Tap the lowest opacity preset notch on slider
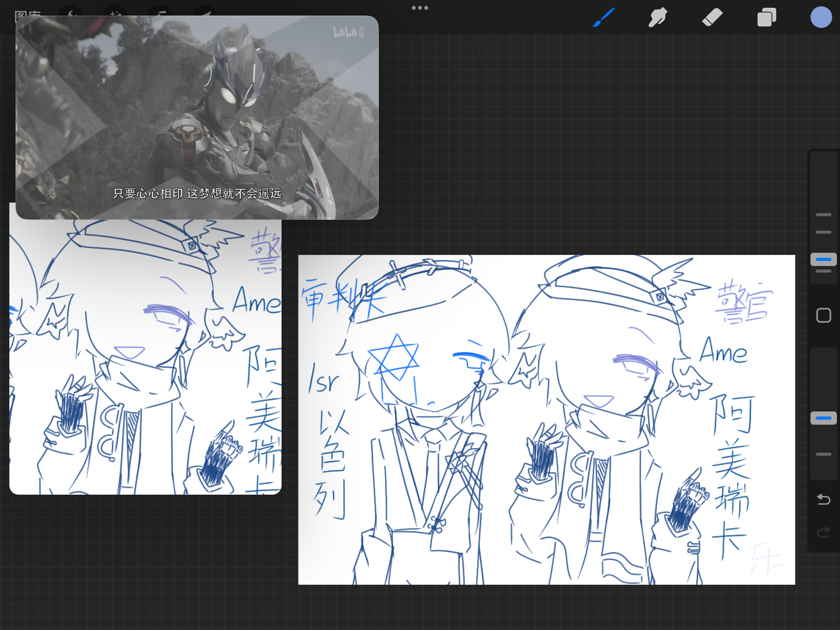The image size is (840, 630). click(x=823, y=454)
